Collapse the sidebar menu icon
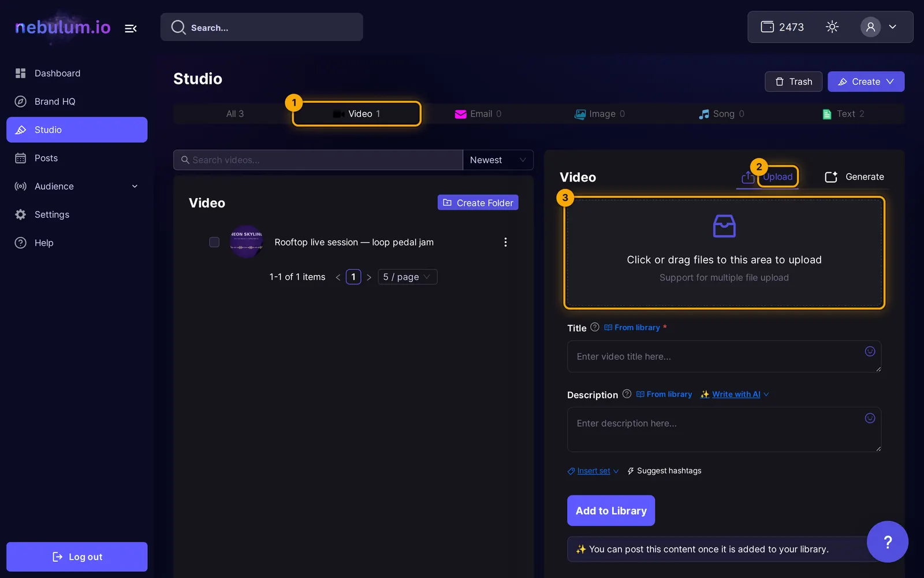 pos(131,28)
